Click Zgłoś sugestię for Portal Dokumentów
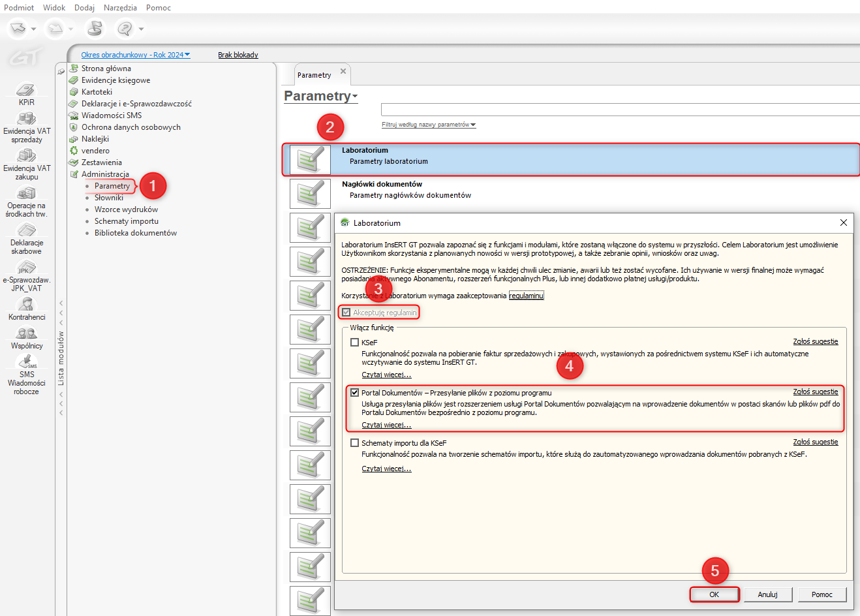860x616 pixels. [816, 392]
